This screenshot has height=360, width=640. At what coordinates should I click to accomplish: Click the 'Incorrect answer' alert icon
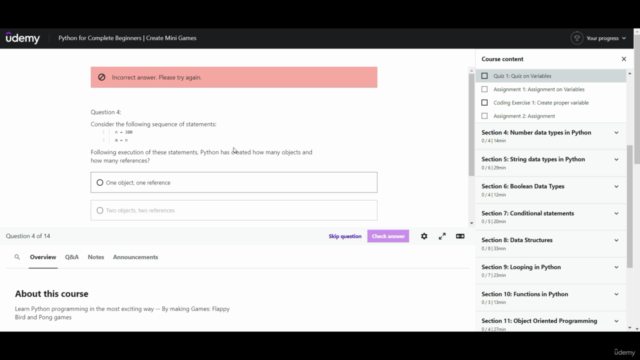coord(102,77)
